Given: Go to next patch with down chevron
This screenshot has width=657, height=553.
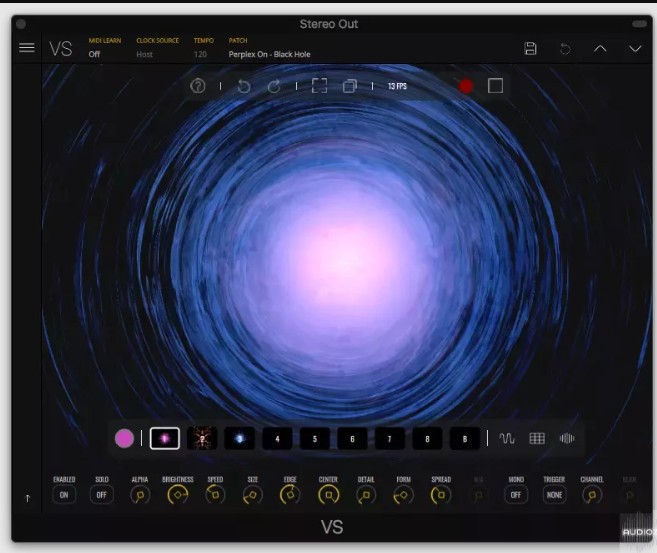Looking at the screenshot, I should pos(635,49).
